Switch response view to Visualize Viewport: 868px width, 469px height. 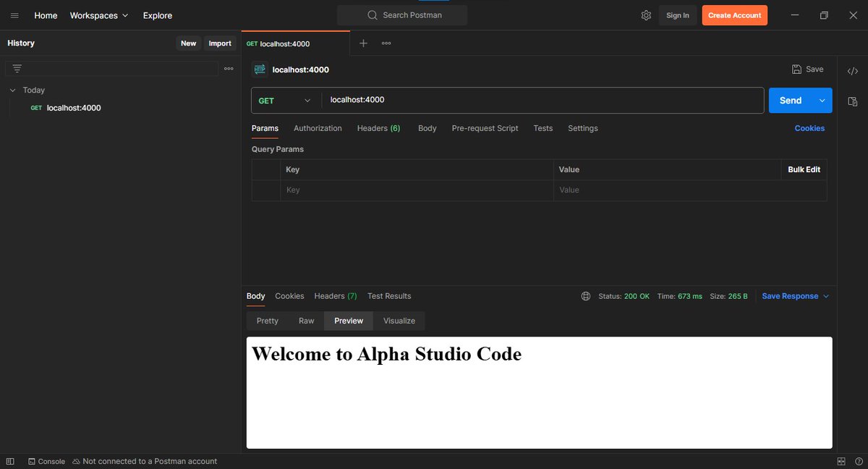point(399,321)
